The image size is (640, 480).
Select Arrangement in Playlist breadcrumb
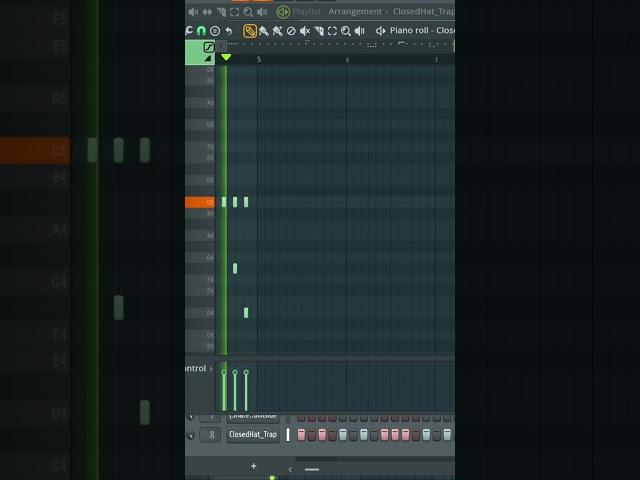[355, 11]
